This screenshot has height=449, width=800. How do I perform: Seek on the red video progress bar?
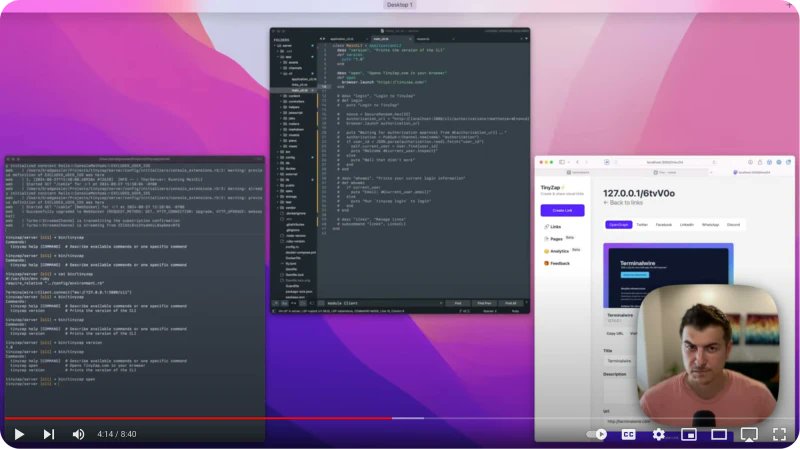coord(198,418)
